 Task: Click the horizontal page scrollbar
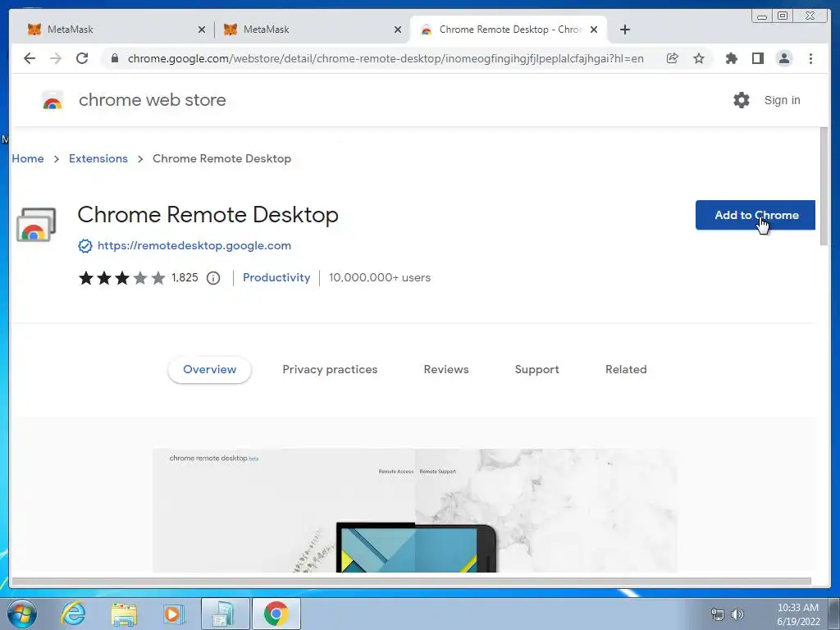click(x=412, y=582)
